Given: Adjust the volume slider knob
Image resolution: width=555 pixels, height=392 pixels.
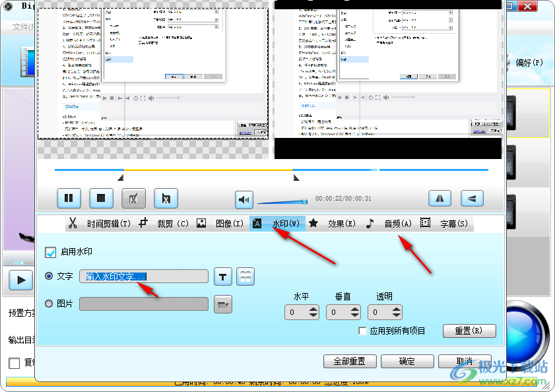Looking at the screenshot, I should (x=304, y=201).
